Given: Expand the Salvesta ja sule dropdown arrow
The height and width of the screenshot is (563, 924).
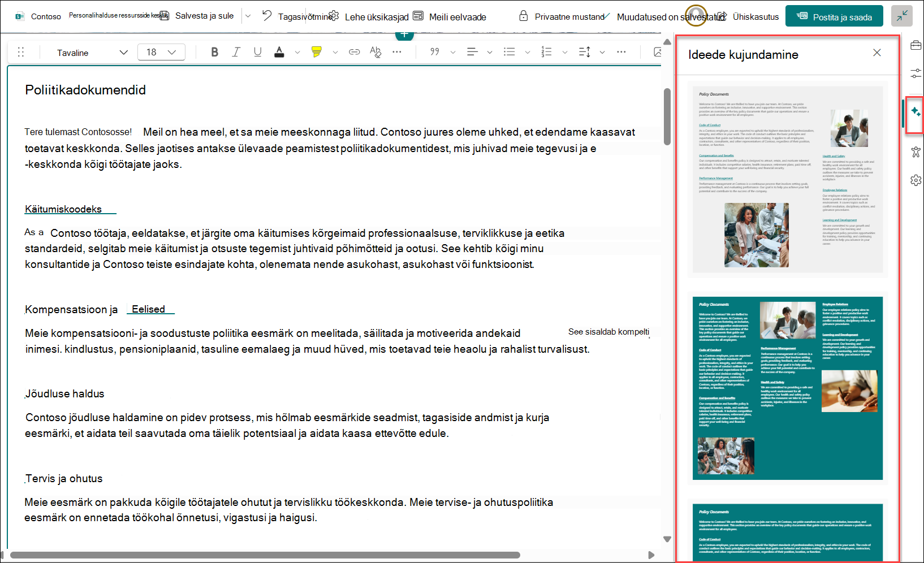Looking at the screenshot, I should click(x=248, y=16).
